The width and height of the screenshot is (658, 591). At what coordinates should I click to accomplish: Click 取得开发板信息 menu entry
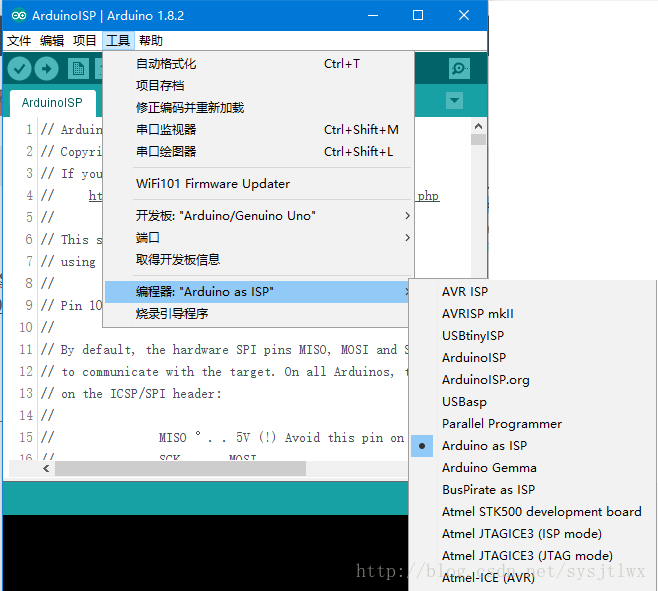258,260
